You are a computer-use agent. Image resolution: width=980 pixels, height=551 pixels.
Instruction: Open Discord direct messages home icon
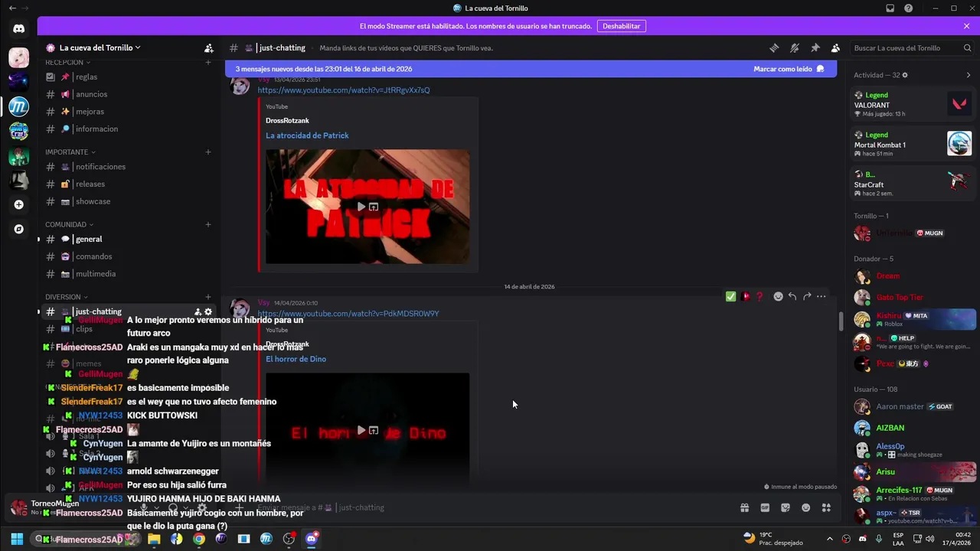(19, 28)
